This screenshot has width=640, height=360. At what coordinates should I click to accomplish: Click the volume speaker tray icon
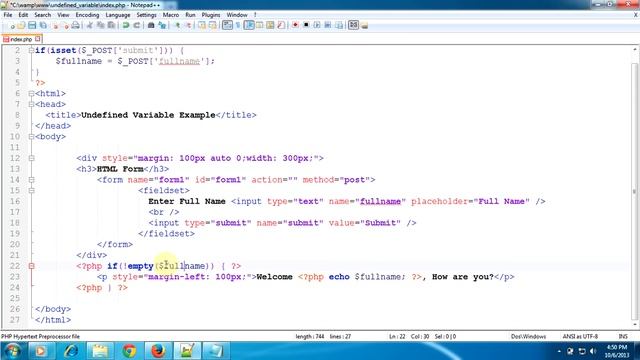tap(593, 351)
